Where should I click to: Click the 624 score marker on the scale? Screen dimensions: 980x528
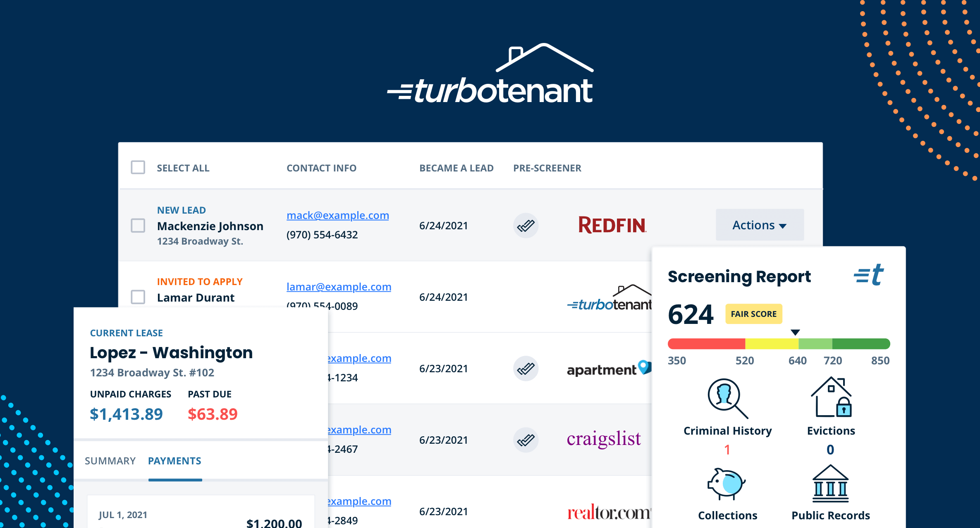coord(795,332)
